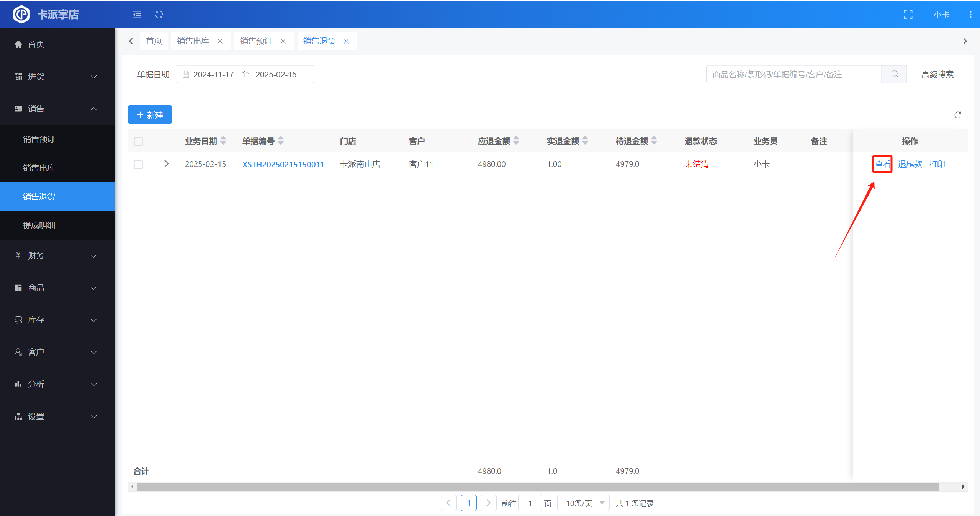Open the vertical three-dot more menu
980x516 pixels.
click(970, 15)
